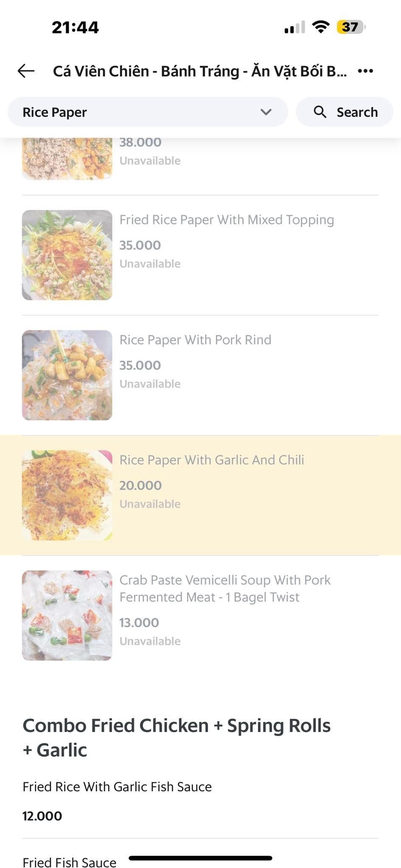
Task: Tap the battery level indicator
Action: pyautogui.click(x=351, y=27)
